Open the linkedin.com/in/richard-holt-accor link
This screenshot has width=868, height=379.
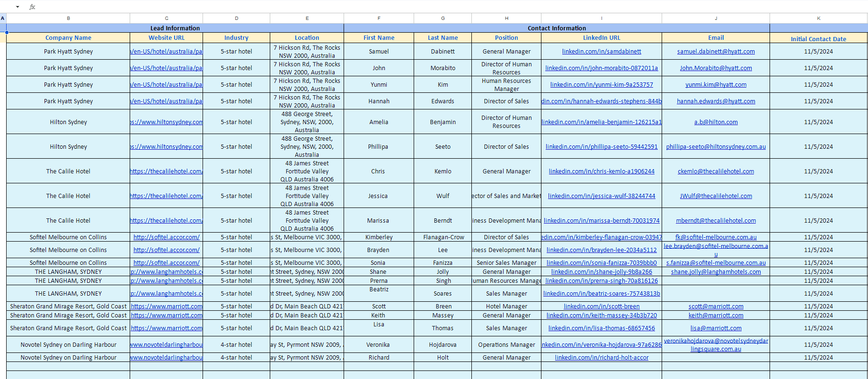(602, 358)
